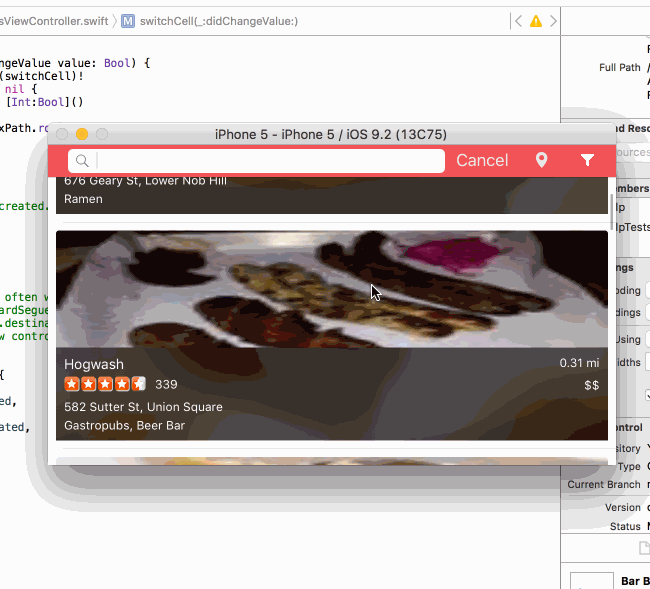Click the 0.31 mi distance label

[x=579, y=363]
